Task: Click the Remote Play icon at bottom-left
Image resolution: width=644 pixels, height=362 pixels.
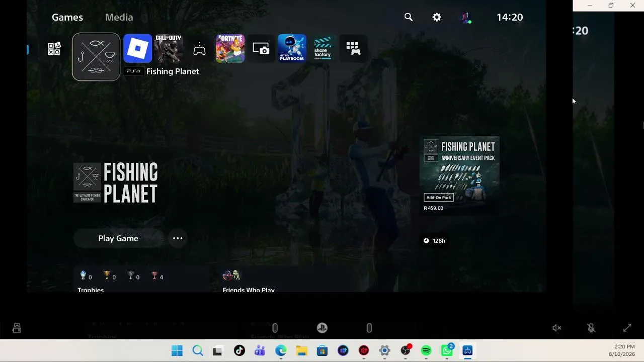Action: click(x=17, y=328)
